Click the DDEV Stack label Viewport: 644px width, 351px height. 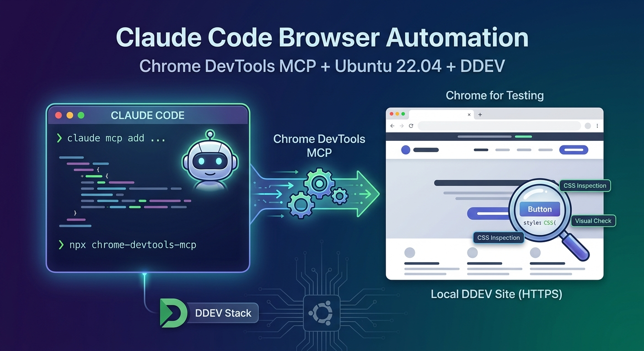[223, 314]
